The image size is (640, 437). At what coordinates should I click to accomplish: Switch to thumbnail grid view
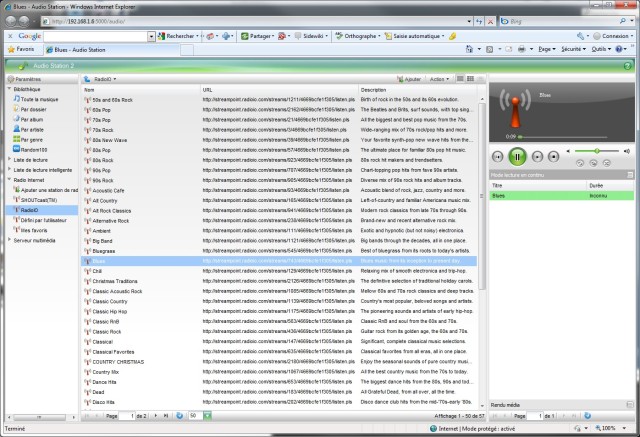(470, 79)
